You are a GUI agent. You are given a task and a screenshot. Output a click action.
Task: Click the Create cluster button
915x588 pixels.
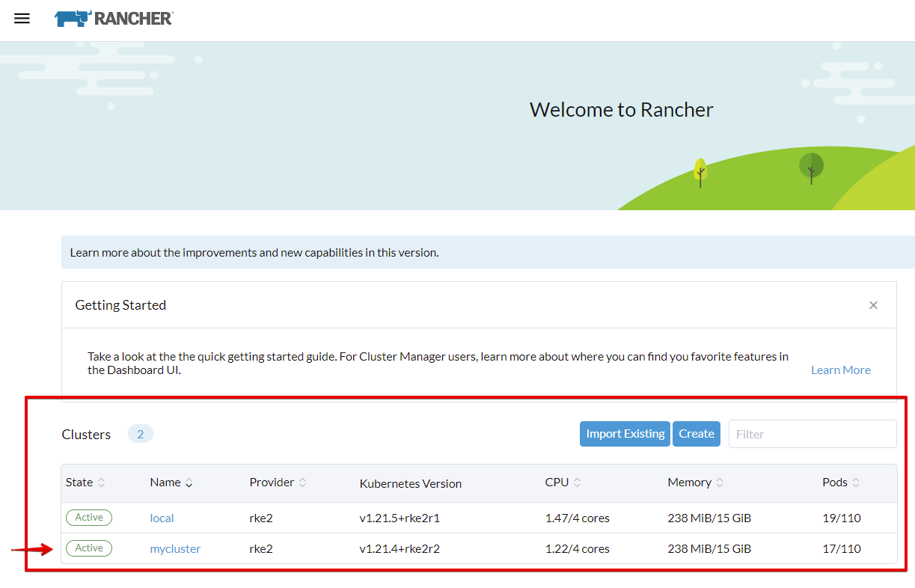point(697,434)
